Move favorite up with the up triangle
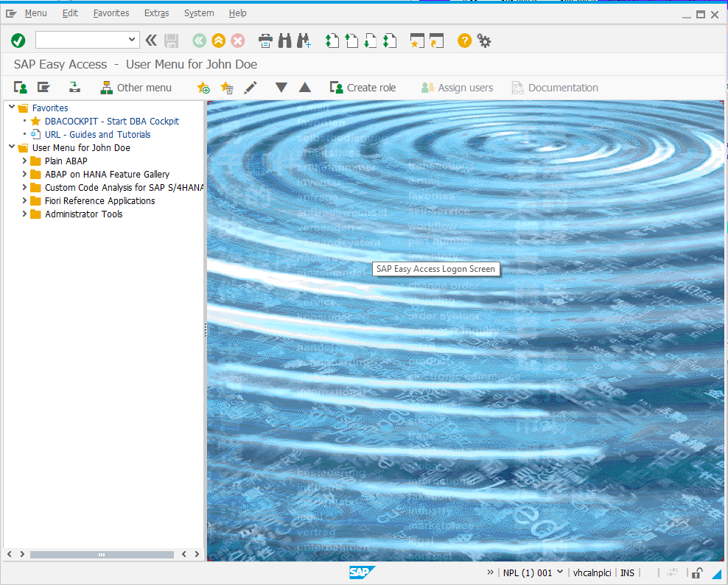The width and height of the screenshot is (728, 585). pos(304,87)
